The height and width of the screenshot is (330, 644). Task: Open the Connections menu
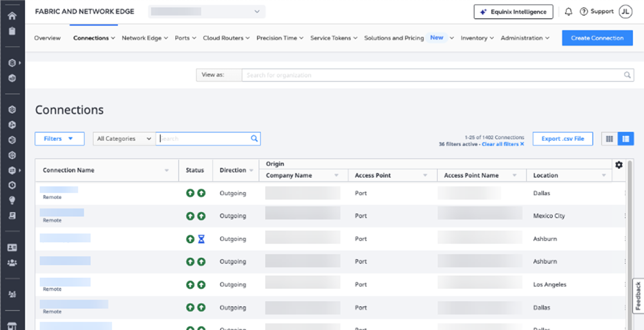pos(94,38)
